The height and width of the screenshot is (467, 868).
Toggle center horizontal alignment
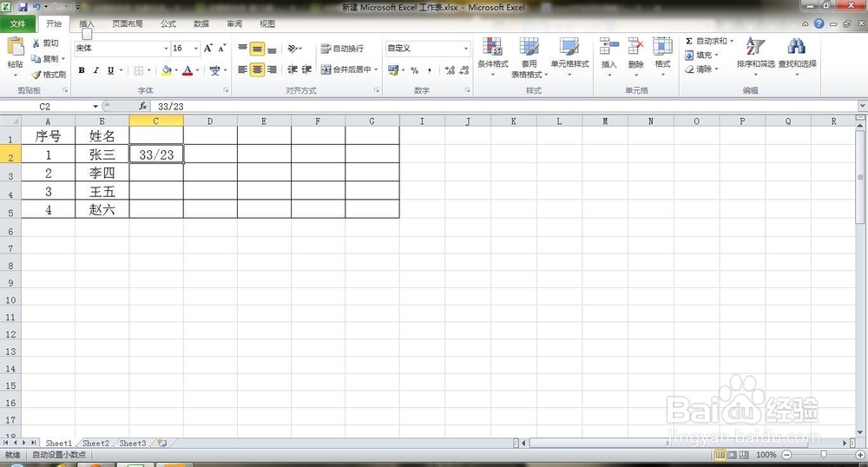[x=258, y=69]
